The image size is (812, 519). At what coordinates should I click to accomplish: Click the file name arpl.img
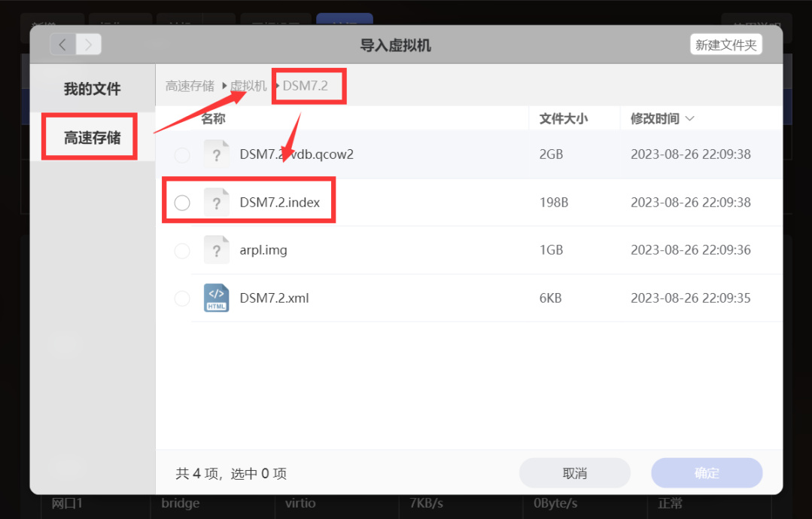tap(263, 250)
